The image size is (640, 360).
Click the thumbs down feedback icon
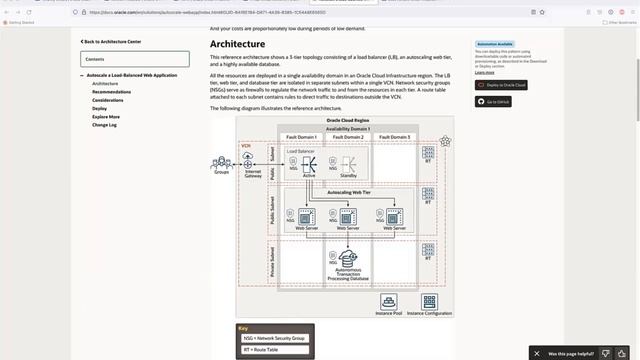pos(606,353)
